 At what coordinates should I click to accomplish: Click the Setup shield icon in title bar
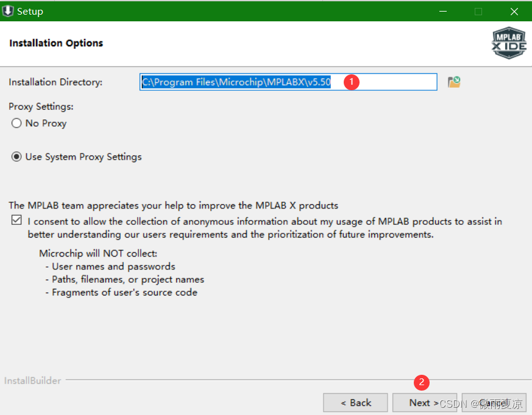tap(7, 11)
